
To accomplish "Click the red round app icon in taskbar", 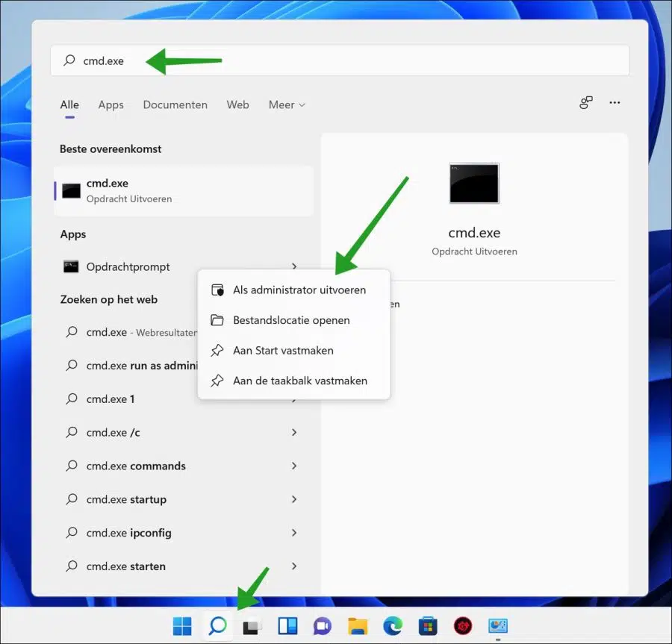I will click(463, 626).
